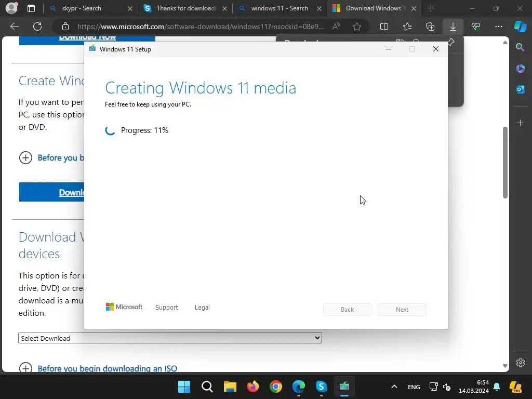The width and height of the screenshot is (532, 399).
Task: Turn on Read aloud
Action: [x=336, y=26]
